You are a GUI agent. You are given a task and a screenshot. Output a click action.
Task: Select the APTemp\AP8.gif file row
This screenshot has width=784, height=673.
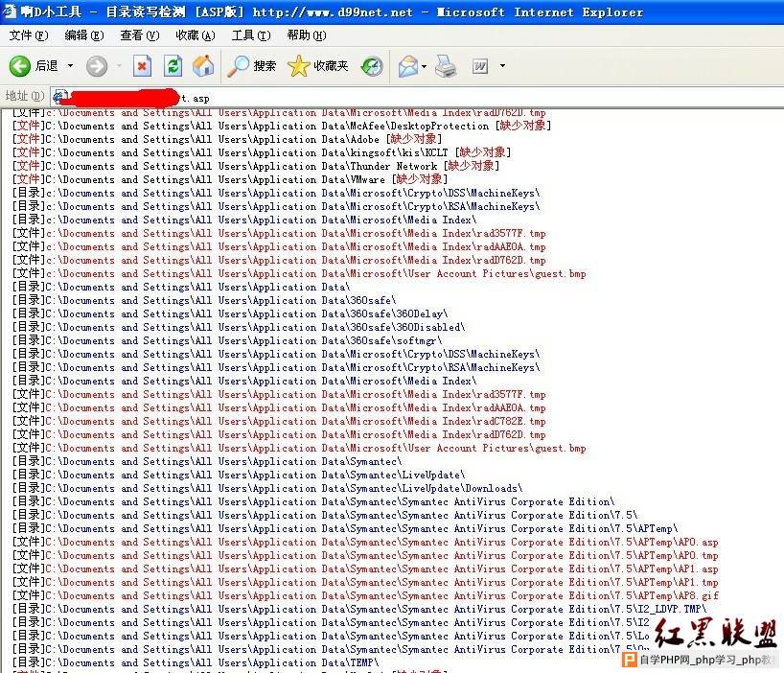pos(365,596)
